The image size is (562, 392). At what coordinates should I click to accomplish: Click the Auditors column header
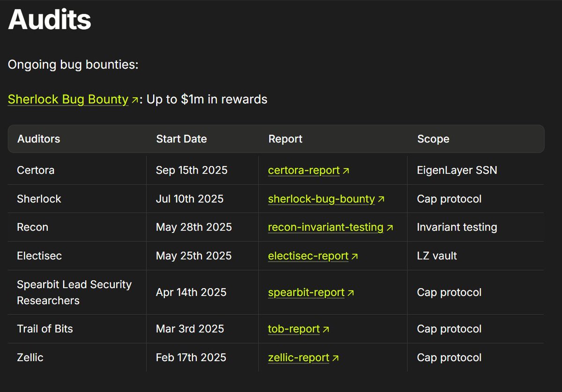coord(38,139)
